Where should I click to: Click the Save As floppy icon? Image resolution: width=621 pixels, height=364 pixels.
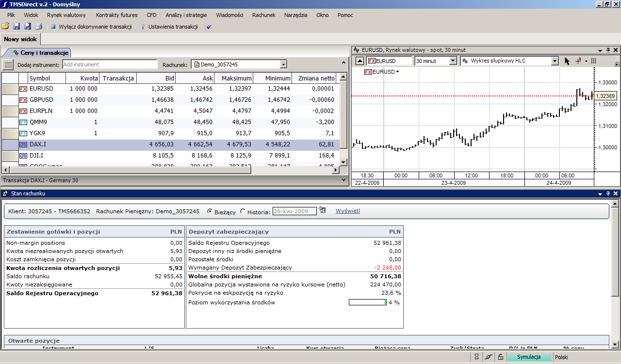28,27
